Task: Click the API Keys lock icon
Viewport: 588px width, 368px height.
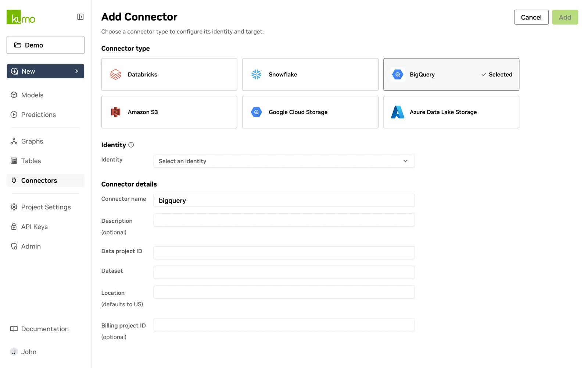Action: point(14,227)
